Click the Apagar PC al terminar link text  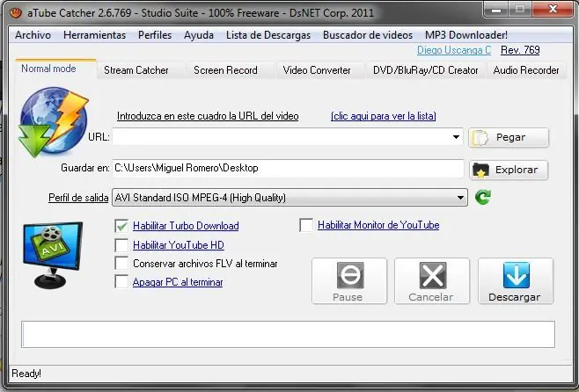(x=178, y=282)
